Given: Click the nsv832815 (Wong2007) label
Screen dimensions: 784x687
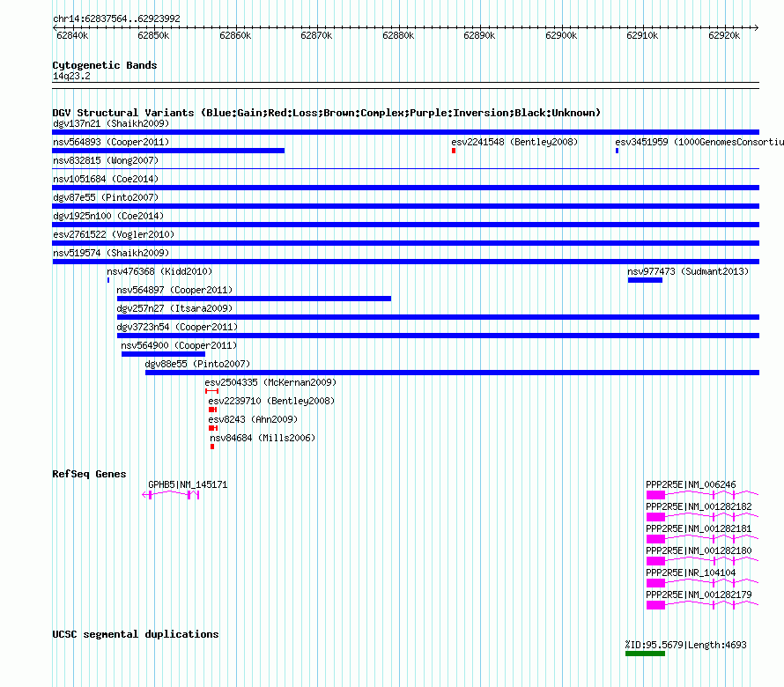Looking at the screenshot, I should tap(106, 160).
